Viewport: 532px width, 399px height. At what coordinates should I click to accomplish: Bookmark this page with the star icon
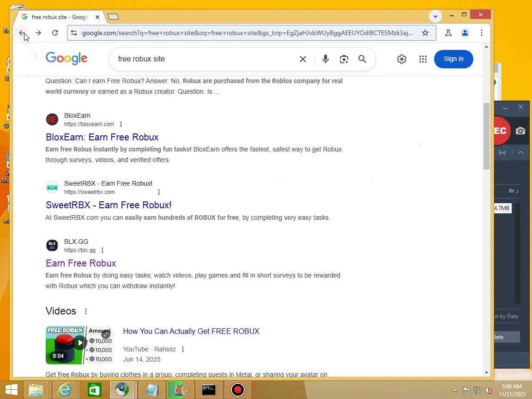coord(425,33)
